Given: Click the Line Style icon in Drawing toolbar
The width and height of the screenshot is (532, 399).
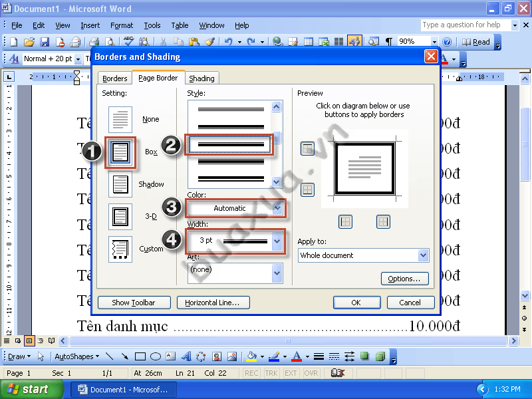Looking at the screenshot, I should pos(319,356).
